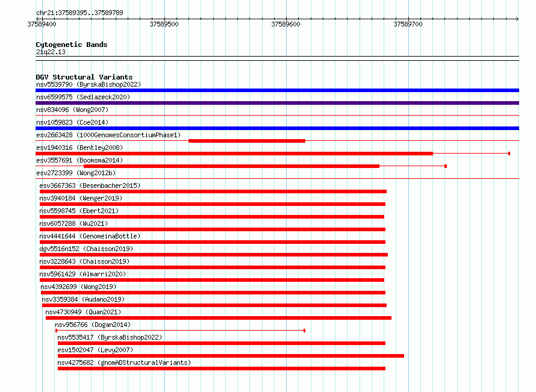The width and height of the screenshot is (536, 392).
Task: Open esv2663428 (1000GenomesConsortiumPhase1) label
Action: [108, 135]
